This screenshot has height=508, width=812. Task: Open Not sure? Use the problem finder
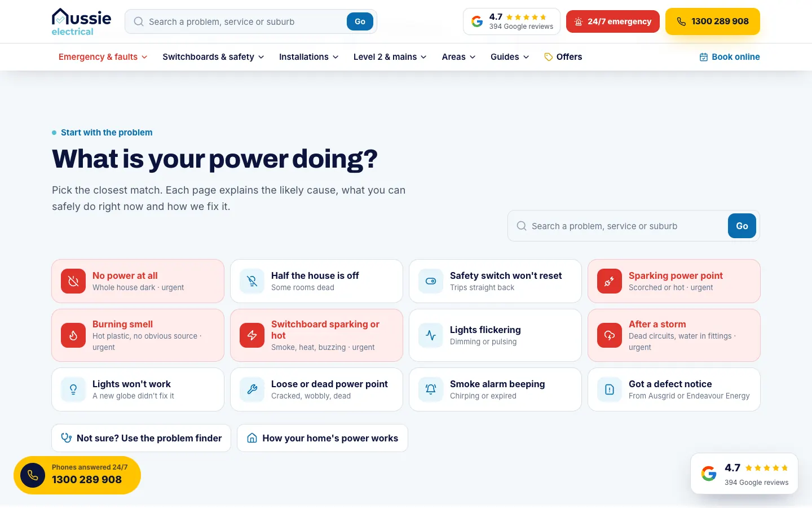click(141, 438)
